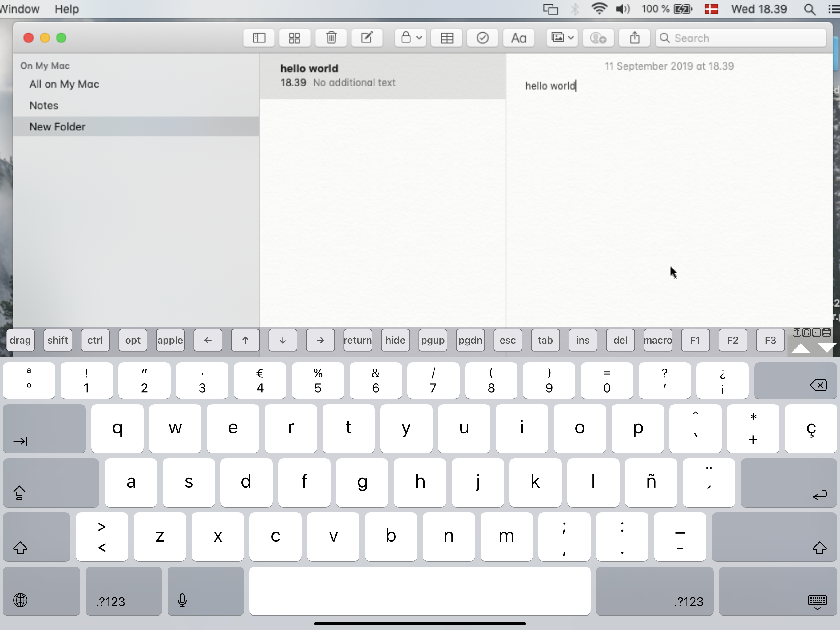Insert a table using toolbar icon
This screenshot has width=840, height=630.
447,38
